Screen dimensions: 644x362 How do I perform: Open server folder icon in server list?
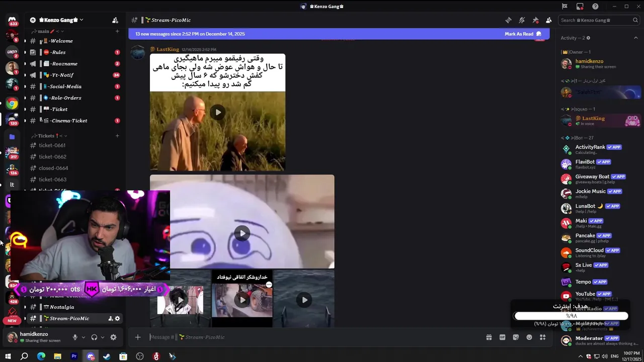tap(12, 136)
